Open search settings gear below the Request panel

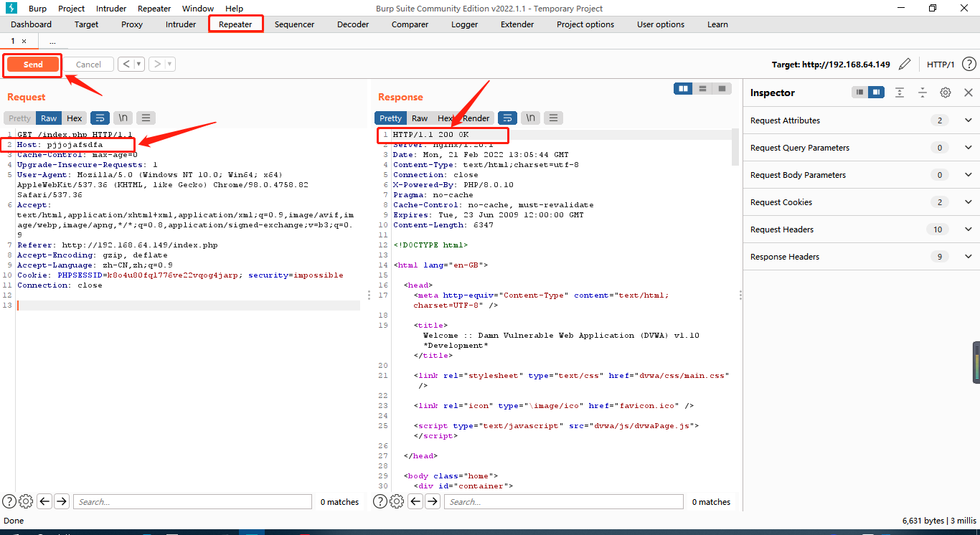click(x=26, y=501)
